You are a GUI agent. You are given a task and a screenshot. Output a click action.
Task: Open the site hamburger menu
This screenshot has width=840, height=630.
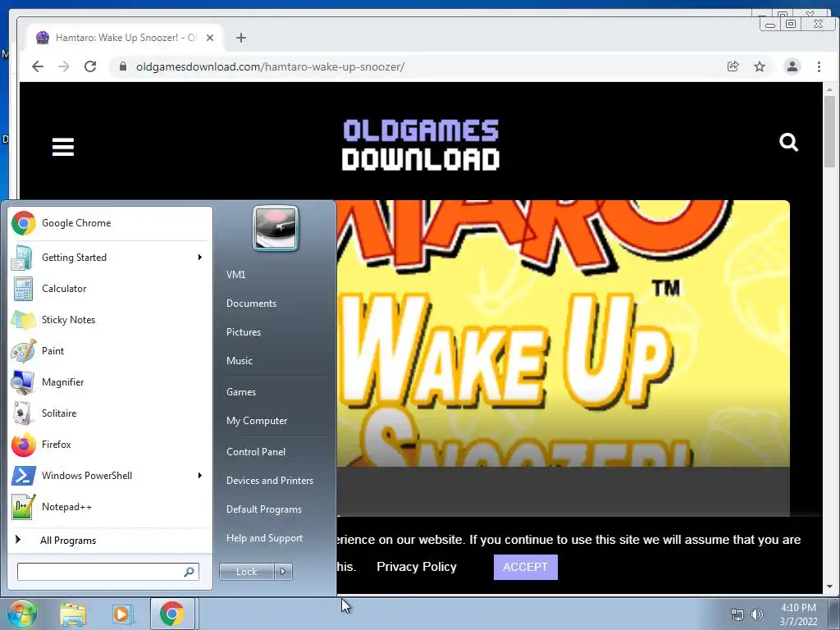[62, 147]
